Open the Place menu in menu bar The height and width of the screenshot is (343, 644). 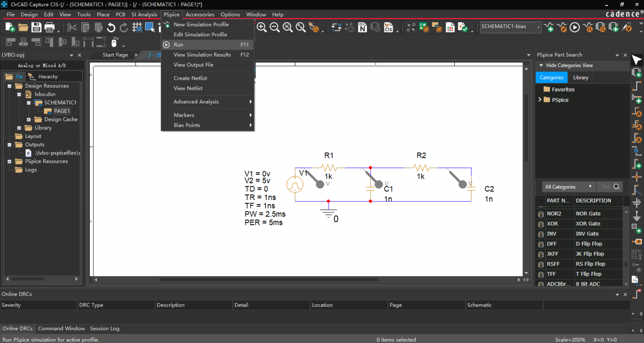(103, 14)
